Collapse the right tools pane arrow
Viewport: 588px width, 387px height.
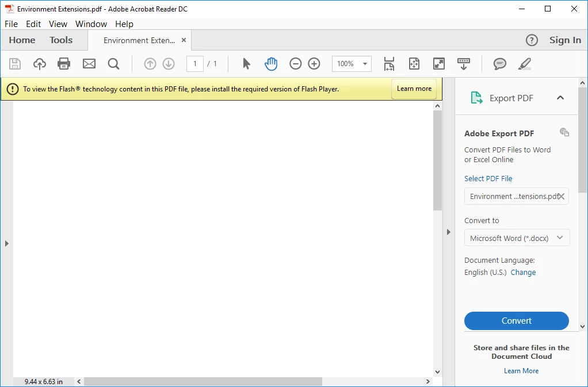[x=449, y=232]
